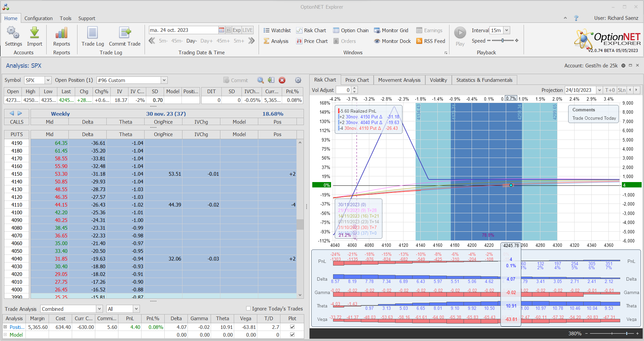The image size is (644, 341).
Task: Click the red delete position icon
Action: [282, 80]
